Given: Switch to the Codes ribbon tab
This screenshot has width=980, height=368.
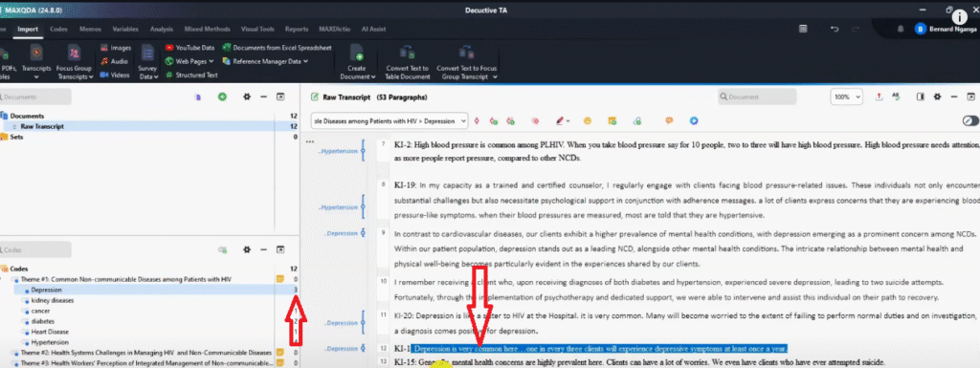Looking at the screenshot, I should click(x=58, y=29).
